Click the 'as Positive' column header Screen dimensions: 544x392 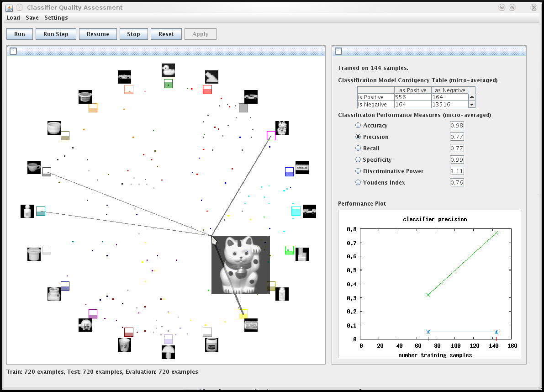tap(413, 90)
